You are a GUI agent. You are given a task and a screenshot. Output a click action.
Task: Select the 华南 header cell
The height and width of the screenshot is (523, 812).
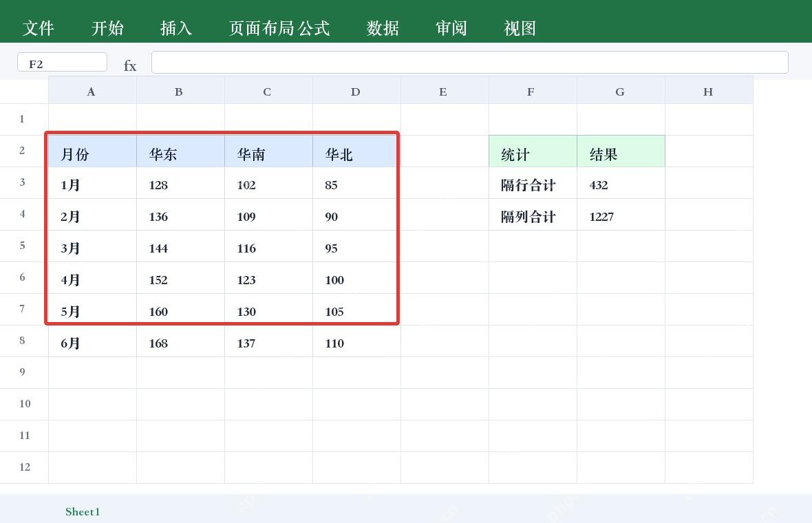(x=268, y=151)
